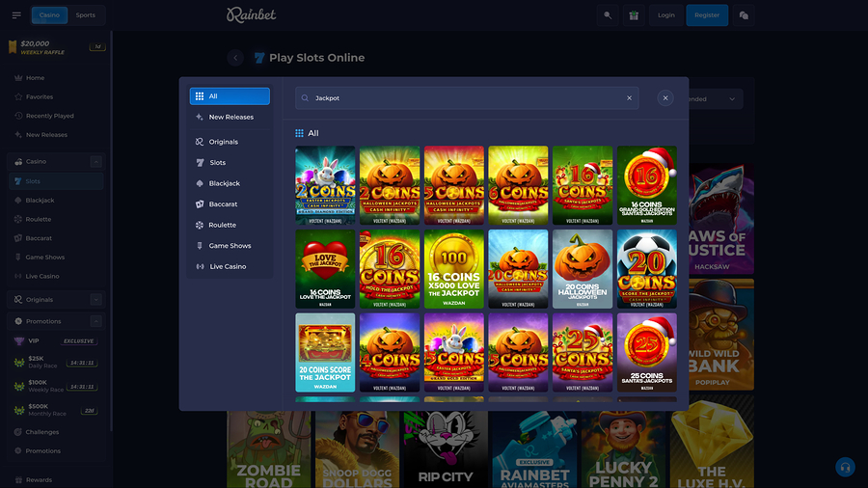The height and width of the screenshot is (488, 868).
Task: Switch to the Sports tab
Action: (x=85, y=14)
